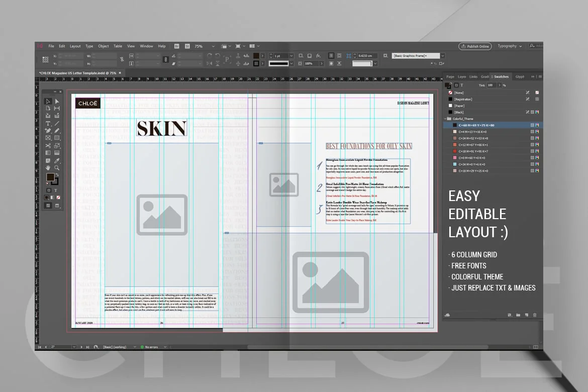Select the Zoom magnifier tool

click(x=57, y=168)
